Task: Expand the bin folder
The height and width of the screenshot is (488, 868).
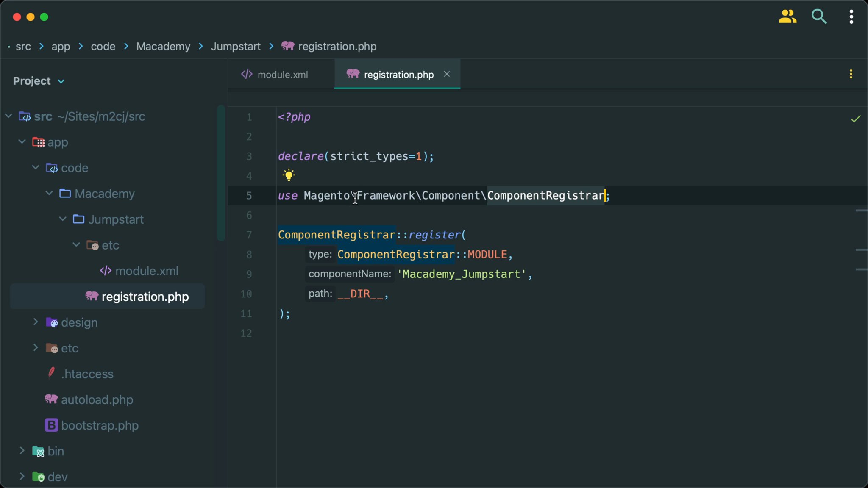Action: coord(22,451)
